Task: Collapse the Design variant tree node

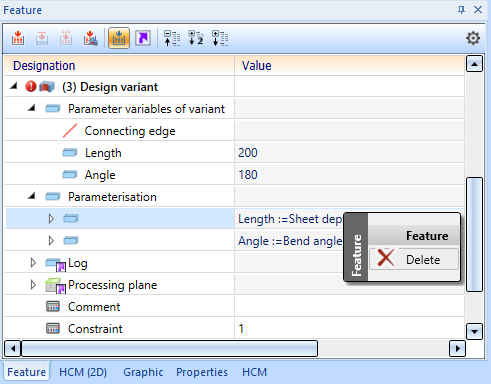Action: point(14,86)
